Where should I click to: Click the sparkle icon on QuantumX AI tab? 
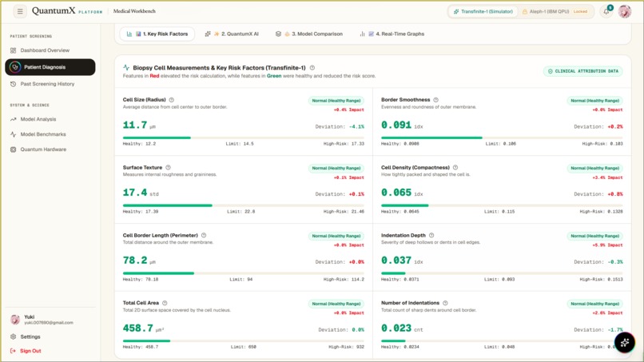pos(208,34)
